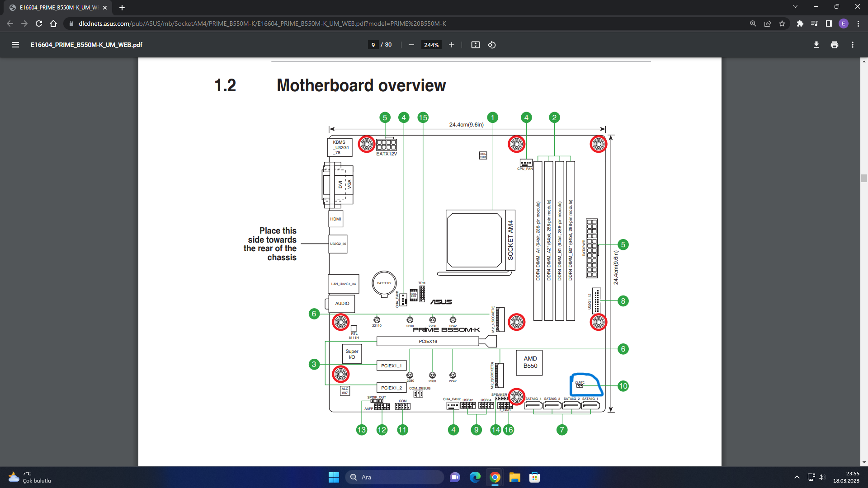
Task: Open the PDF viewer sidebar menu
Action: 15,45
